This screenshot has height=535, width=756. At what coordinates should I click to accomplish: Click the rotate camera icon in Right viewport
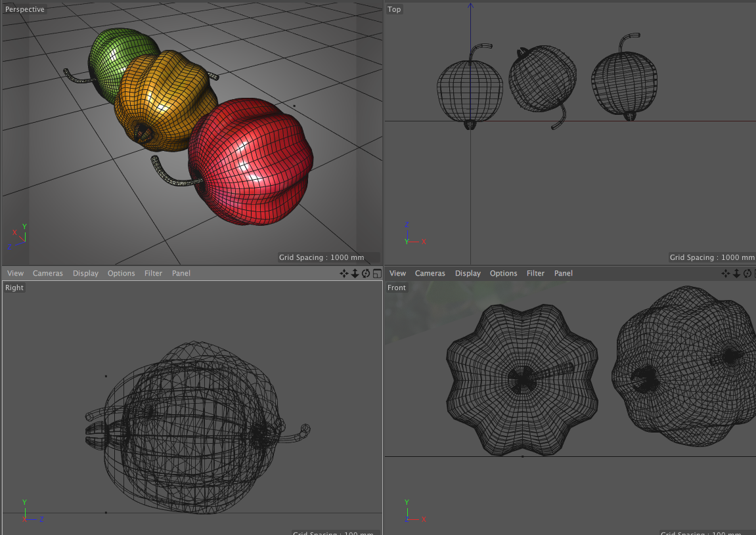pyautogui.click(x=366, y=273)
